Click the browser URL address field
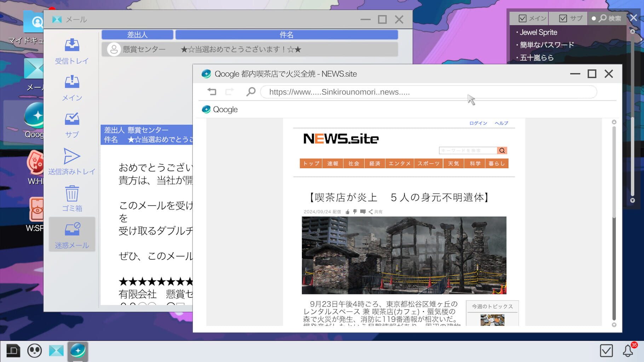This screenshot has height=362, width=644. click(389, 92)
